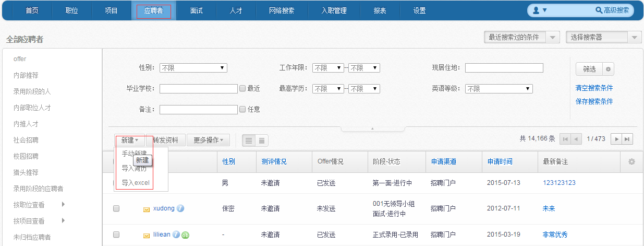Click the 转发资料 button
The image size is (644, 246).
[166, 140]
